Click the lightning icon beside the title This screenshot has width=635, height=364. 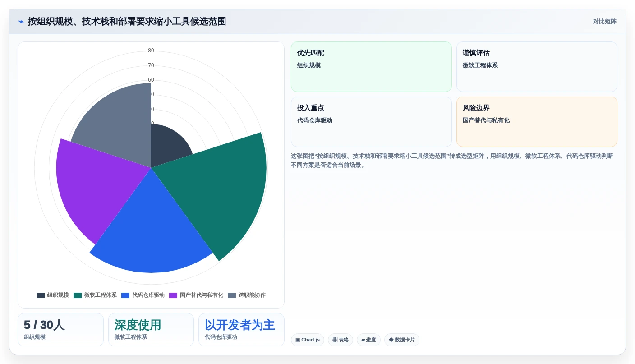(21, 22)
